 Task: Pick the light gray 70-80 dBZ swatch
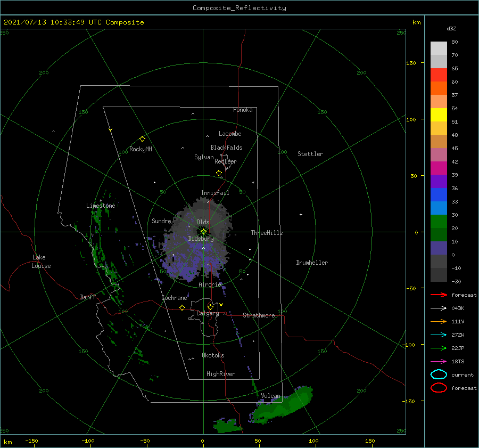pyautogui.click(x=439, y=48)
